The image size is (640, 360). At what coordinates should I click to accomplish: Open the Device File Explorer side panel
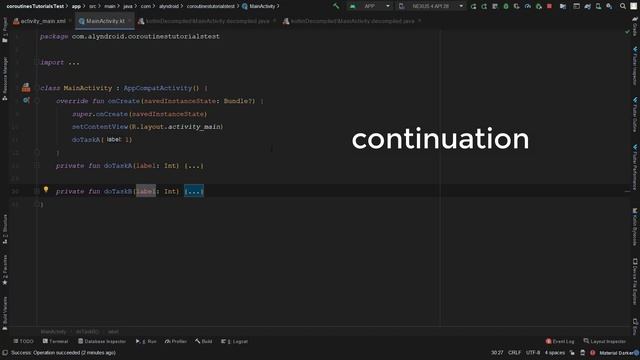[635, 281]
